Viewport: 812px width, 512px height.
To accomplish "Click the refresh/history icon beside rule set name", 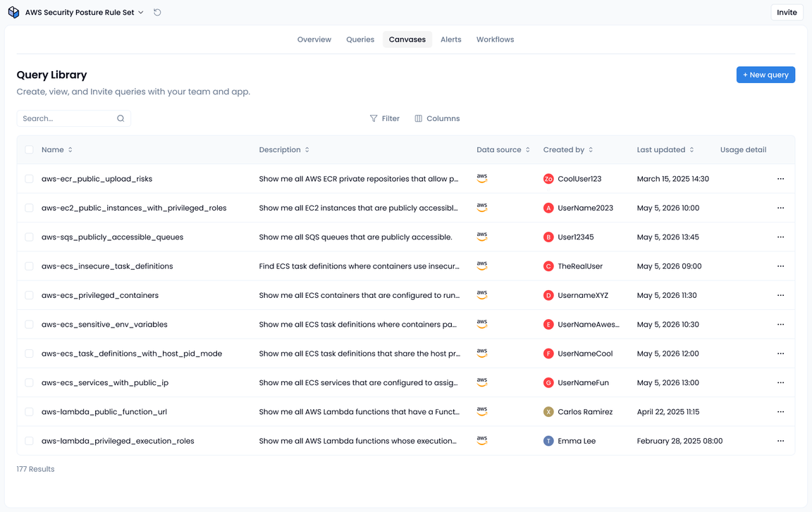I will (157, 13).
